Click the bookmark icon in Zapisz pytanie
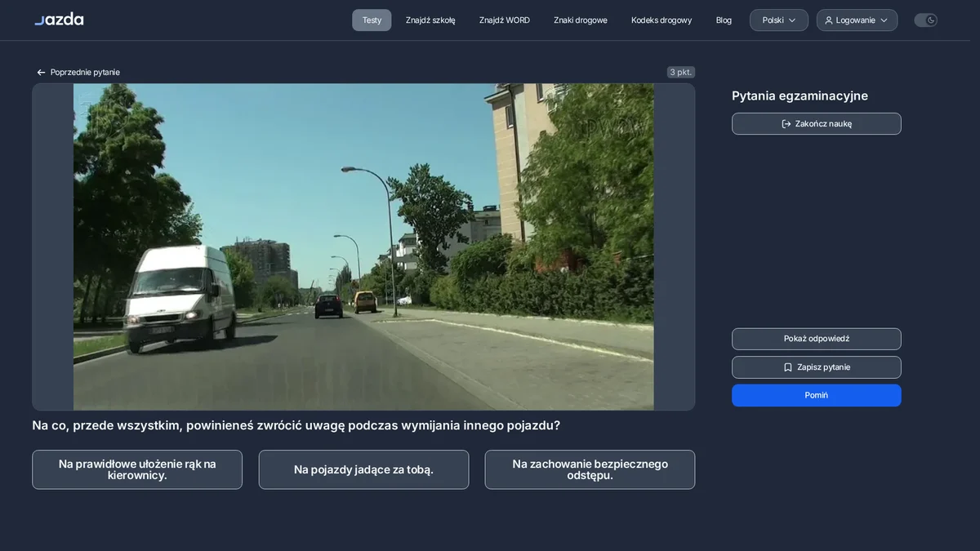The width and height of the screenshot is (980, 551). click(x=788, y=367)
